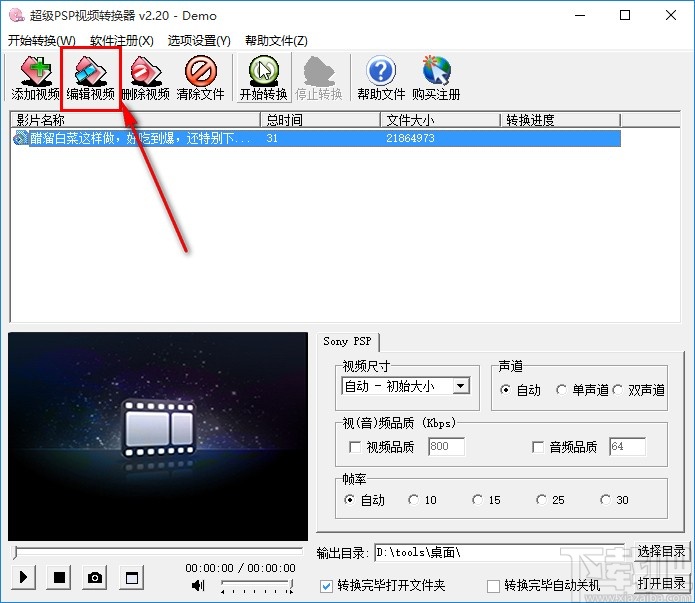Select 自动 frame rate radio button
This screenshot has height=603, width=695.
click(349, 500)
